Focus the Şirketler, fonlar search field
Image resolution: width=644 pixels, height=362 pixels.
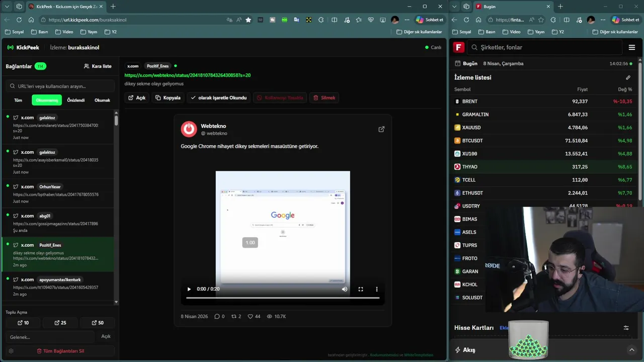coord(545,47)
